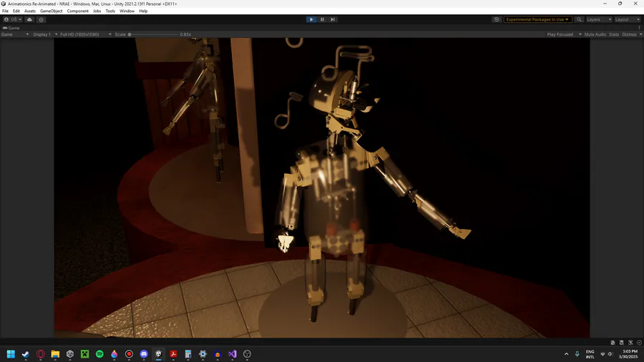The width and height of the screenshot is (644, 362).
Task: Open the Jobs menu
Action: (x=97, y=11)
